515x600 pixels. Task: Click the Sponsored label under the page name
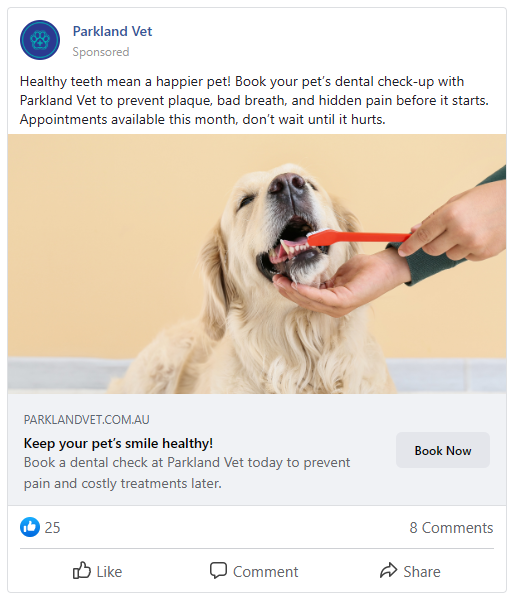[x=101, y=52]
